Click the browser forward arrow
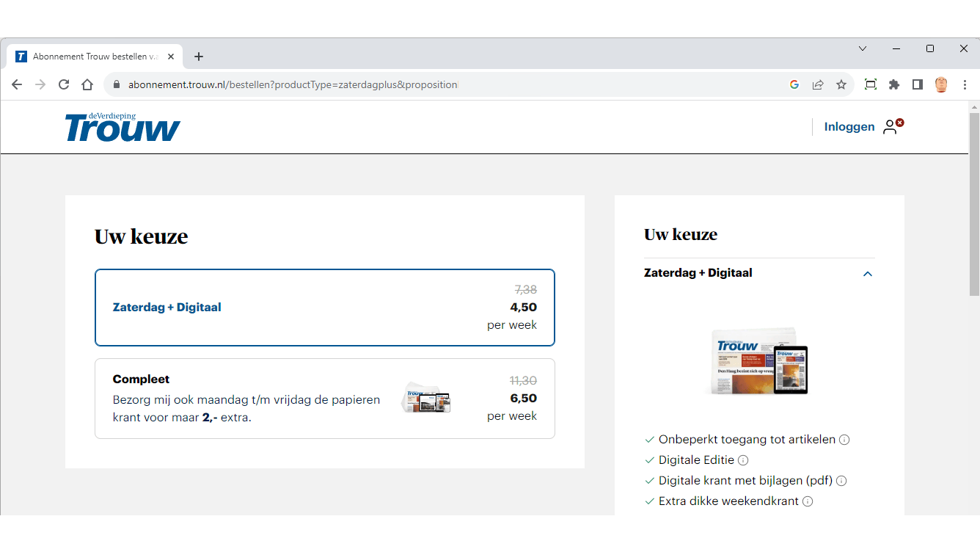The height and width of the screenshot is (552, 980). 40,84
